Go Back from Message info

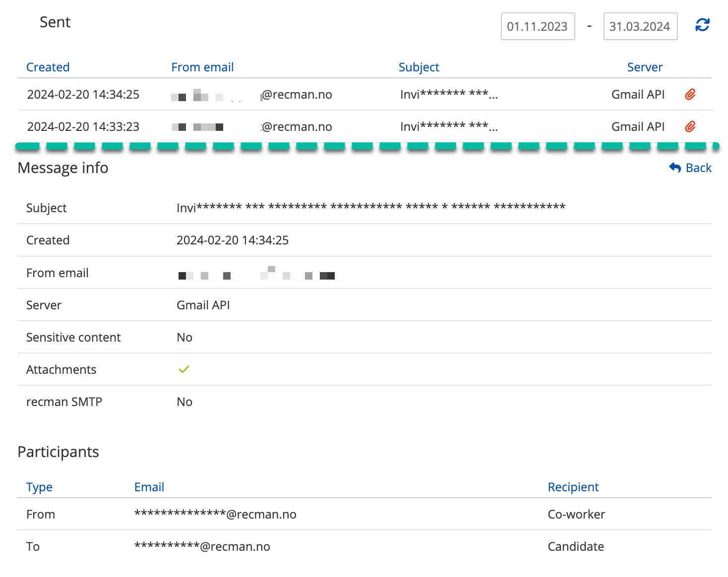(x=698, y=168)
